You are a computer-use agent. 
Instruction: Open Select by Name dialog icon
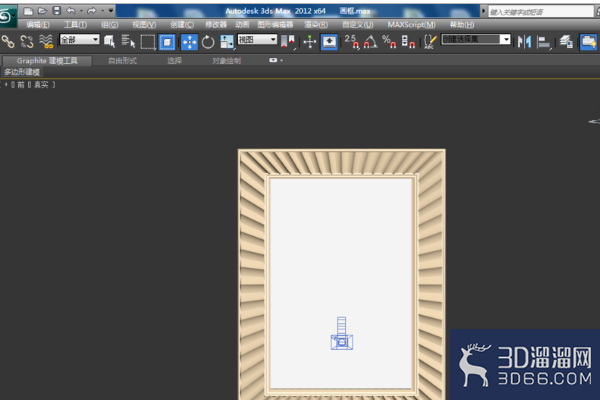(x=128, y=41)
